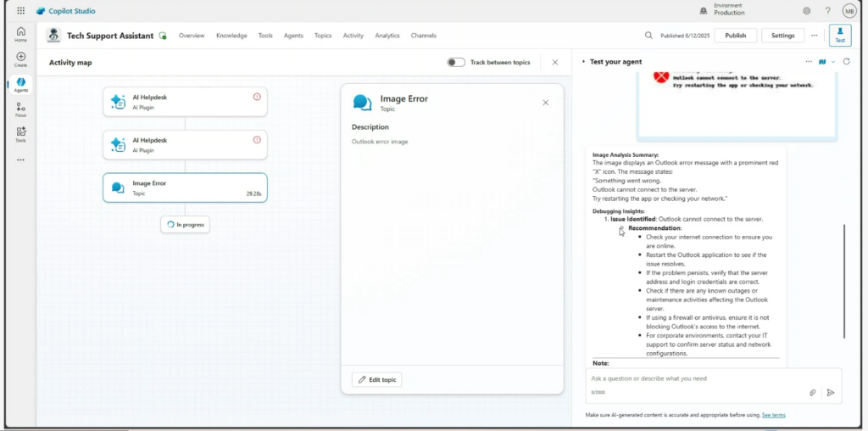The width and height of the screenshot is (868, 431).
Task: Click 'Image Analysis Summary:' heading in chat
Action: (x=626, y=155)
